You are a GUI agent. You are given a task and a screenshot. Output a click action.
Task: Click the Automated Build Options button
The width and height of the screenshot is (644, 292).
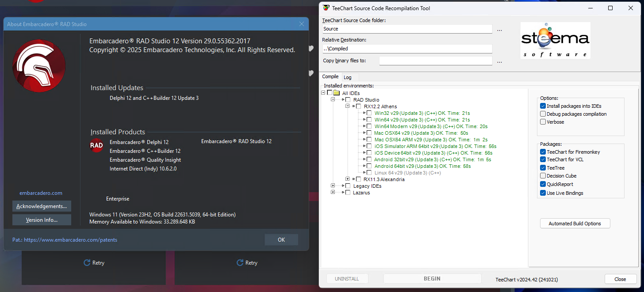click(x=575, y=224)
